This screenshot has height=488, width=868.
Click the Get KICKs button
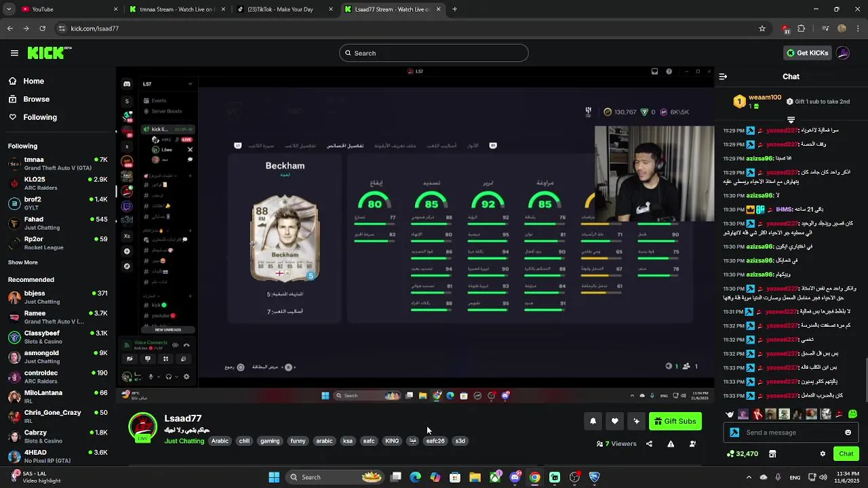[x=807, y=53]
